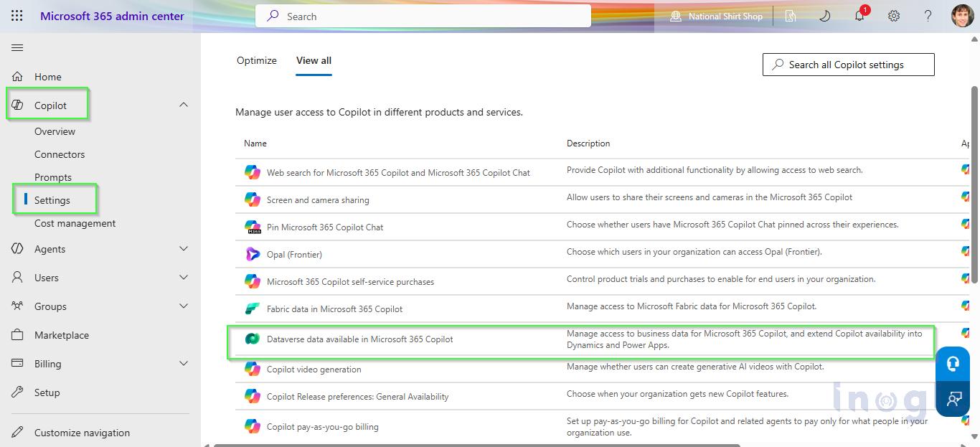Image resolution: width=980 pixels, height=447 pixels.
Task: Open Setup in the sidebar
Action: point(47,392)
